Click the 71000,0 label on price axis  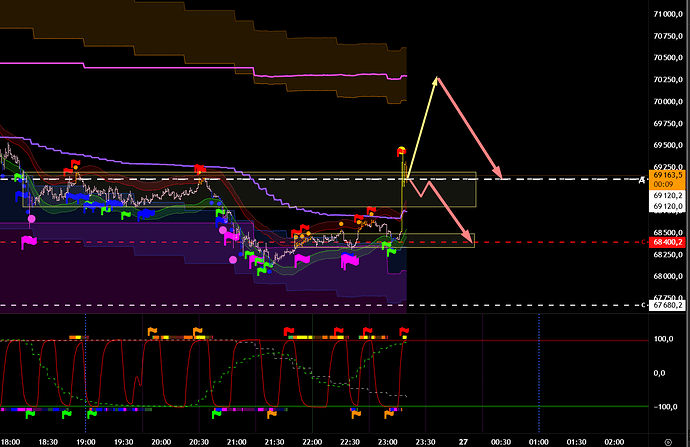666,15
